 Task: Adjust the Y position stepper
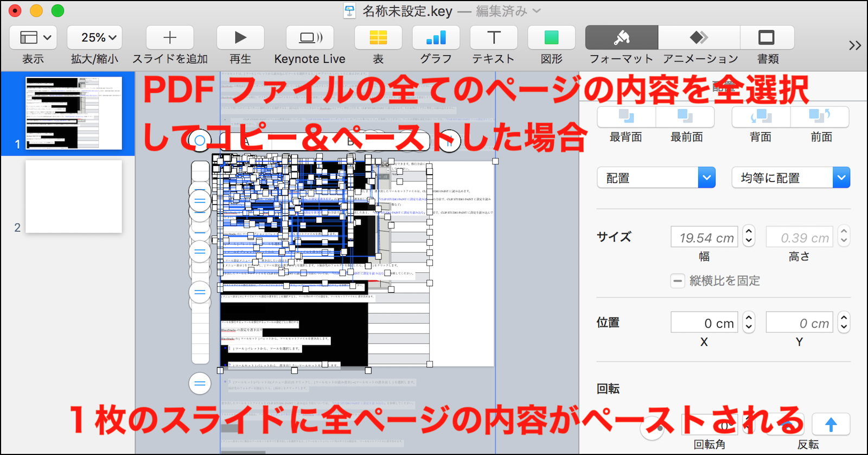844,322
